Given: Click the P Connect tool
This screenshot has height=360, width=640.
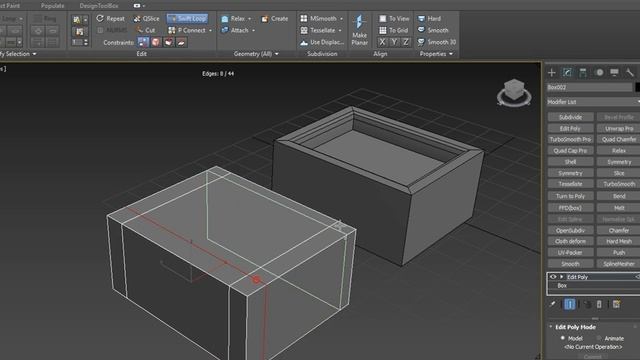Looking at the screenshot, I should [187, 30].
